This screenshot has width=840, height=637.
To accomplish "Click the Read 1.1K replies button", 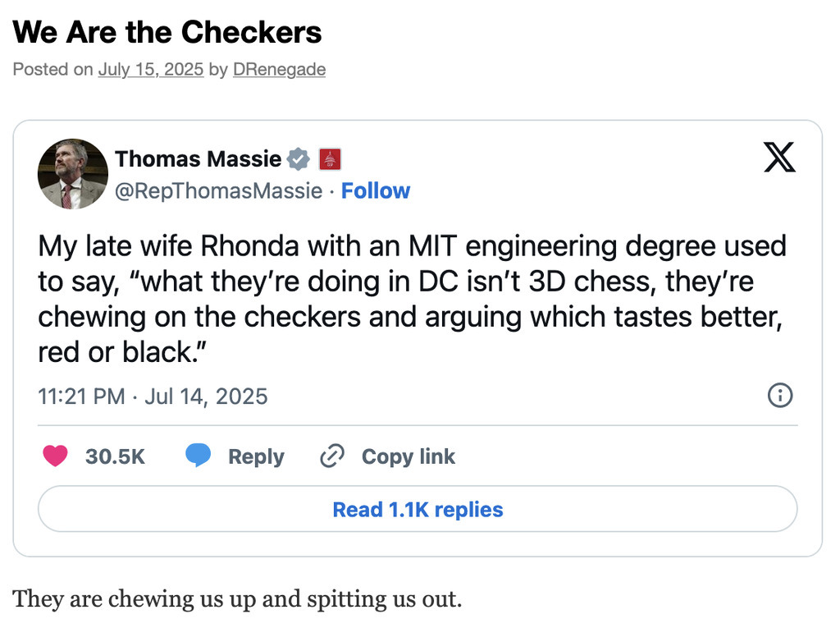I will [418, 509].
